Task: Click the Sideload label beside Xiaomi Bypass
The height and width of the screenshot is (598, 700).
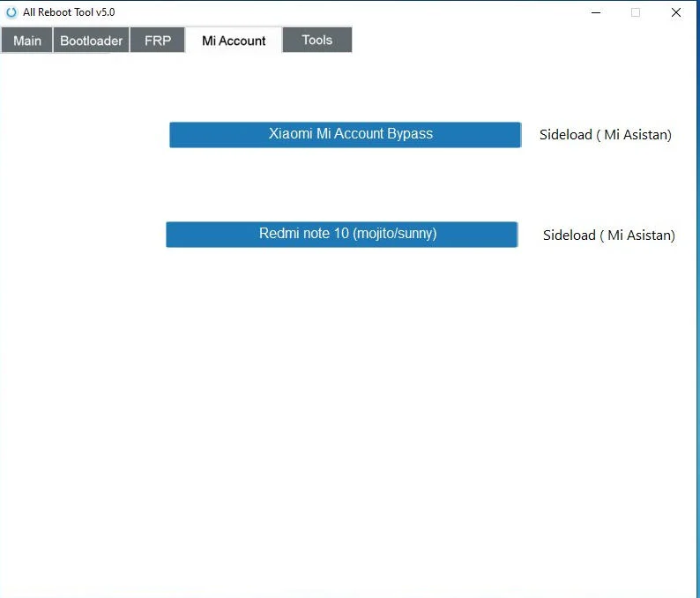Action: click(605, 135)
